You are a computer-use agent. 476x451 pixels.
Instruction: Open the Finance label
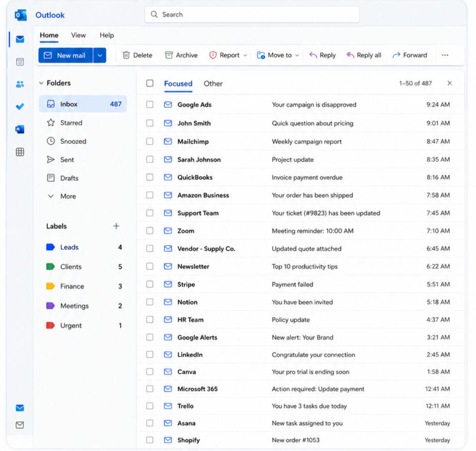tap(84, 286)
